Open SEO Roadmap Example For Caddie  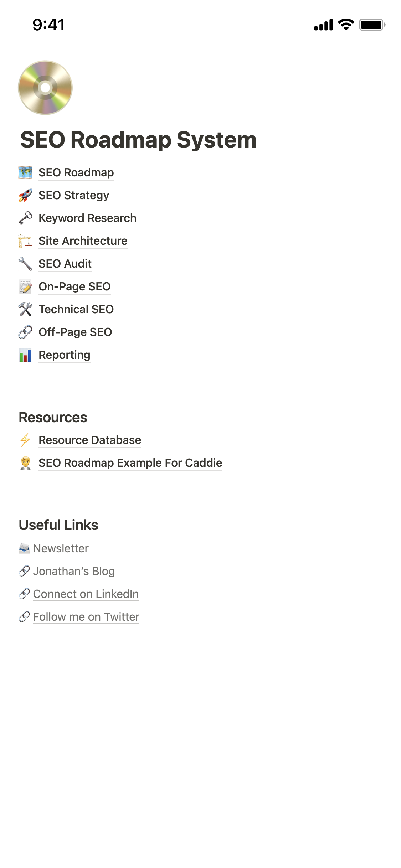tap(130, 463)
